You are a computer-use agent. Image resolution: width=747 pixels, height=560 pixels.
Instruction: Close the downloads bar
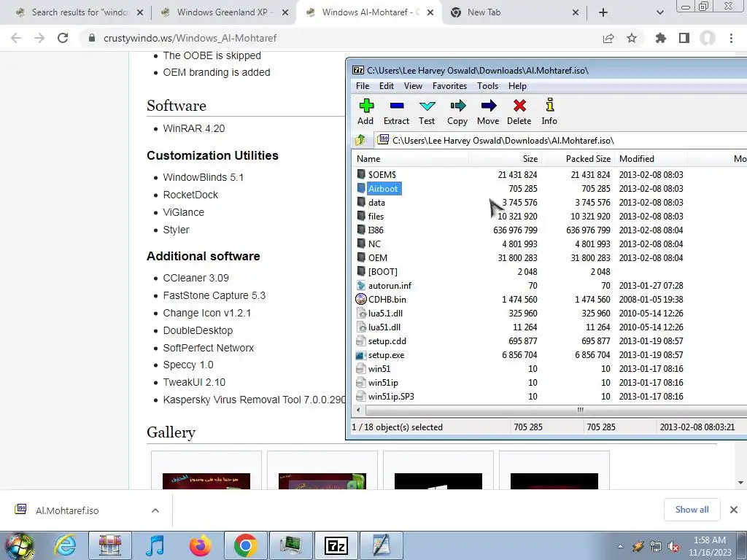coord(734,510)
